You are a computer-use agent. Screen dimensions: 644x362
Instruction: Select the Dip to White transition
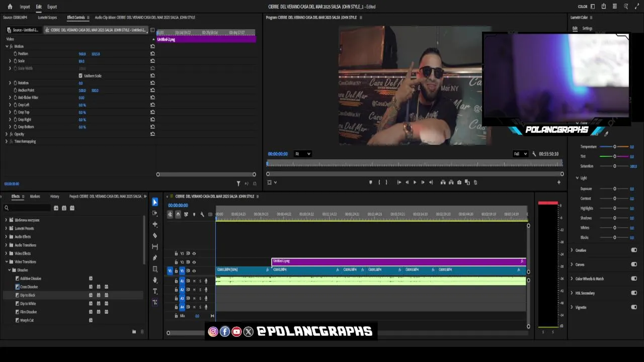(28, 304)
